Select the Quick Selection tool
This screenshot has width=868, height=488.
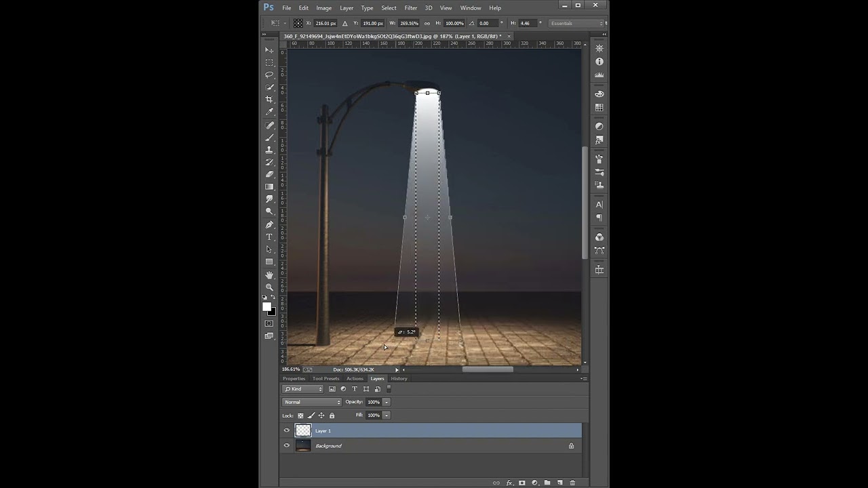point(269,87)
